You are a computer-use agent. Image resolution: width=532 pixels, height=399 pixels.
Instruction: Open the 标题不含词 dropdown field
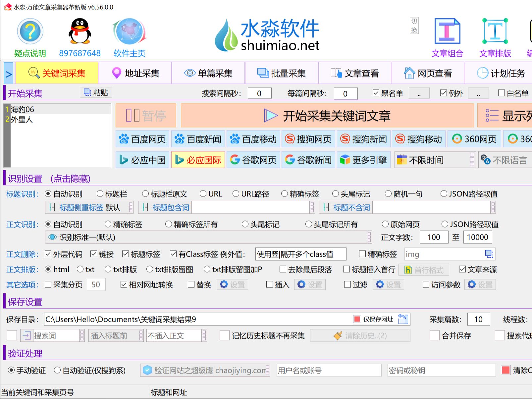[407, 207]
